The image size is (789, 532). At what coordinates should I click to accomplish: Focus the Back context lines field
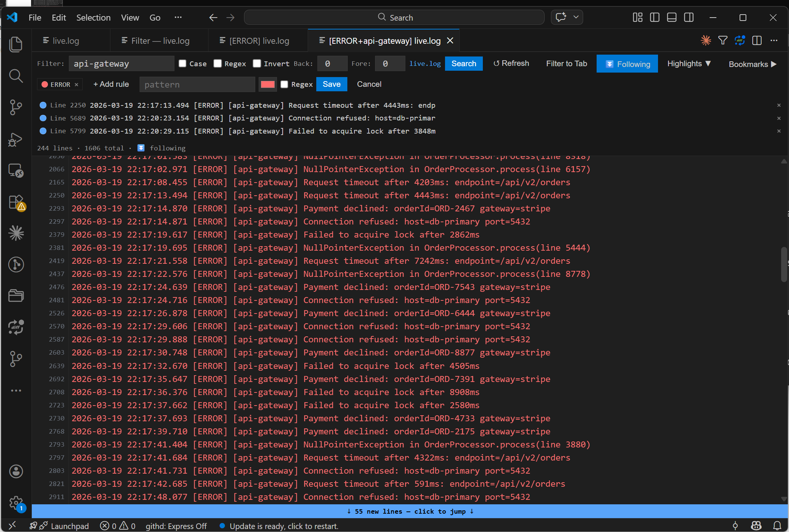click(332, 64)
